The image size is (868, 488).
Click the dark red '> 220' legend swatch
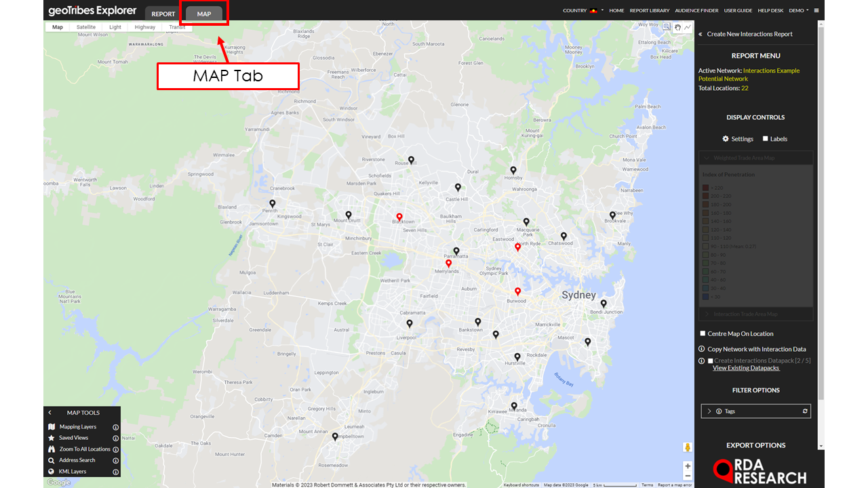coord(705,188)
